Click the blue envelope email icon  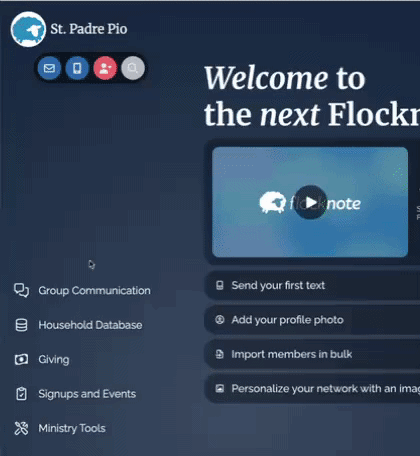(49, 68)
